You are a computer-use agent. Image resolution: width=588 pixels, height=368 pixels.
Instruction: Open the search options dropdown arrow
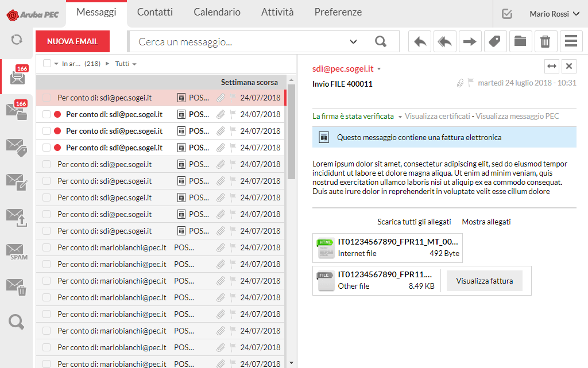tap(354, 41)
